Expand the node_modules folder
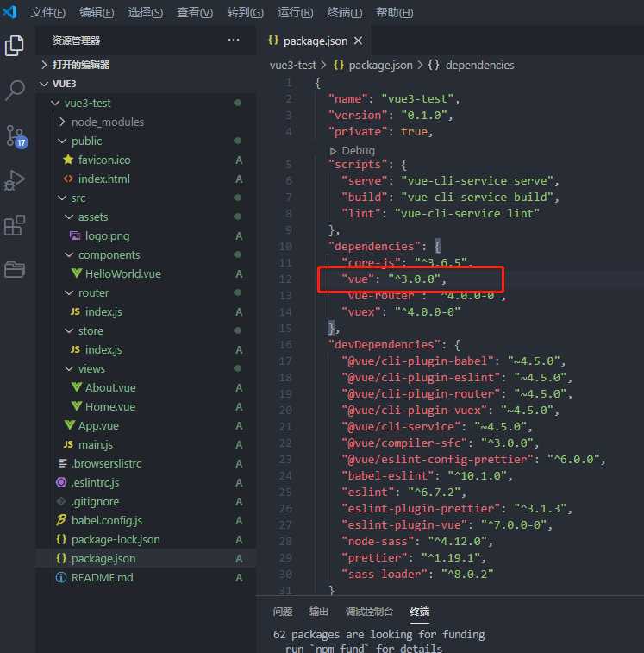The image size is (644, 653). 62,122
